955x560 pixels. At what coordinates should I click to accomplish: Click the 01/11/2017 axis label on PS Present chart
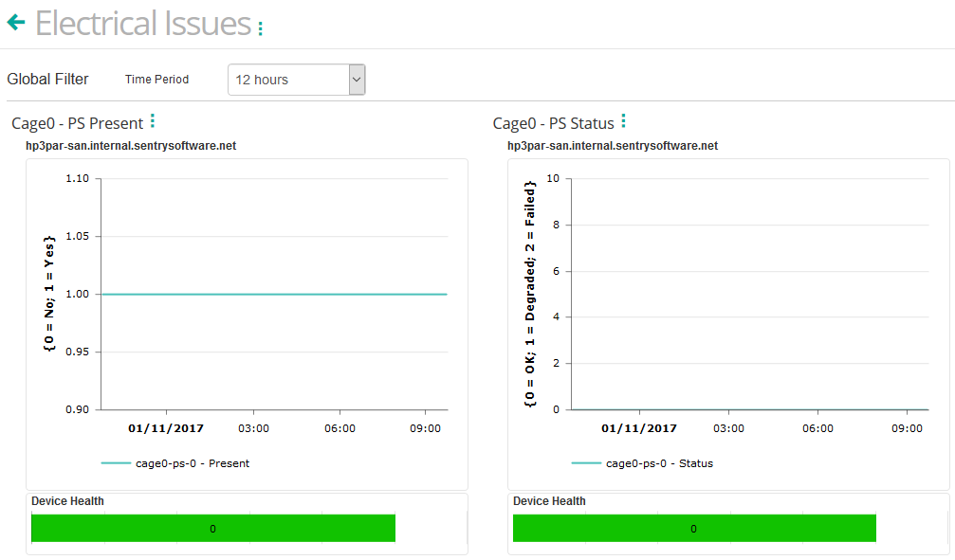pos(167,428)
